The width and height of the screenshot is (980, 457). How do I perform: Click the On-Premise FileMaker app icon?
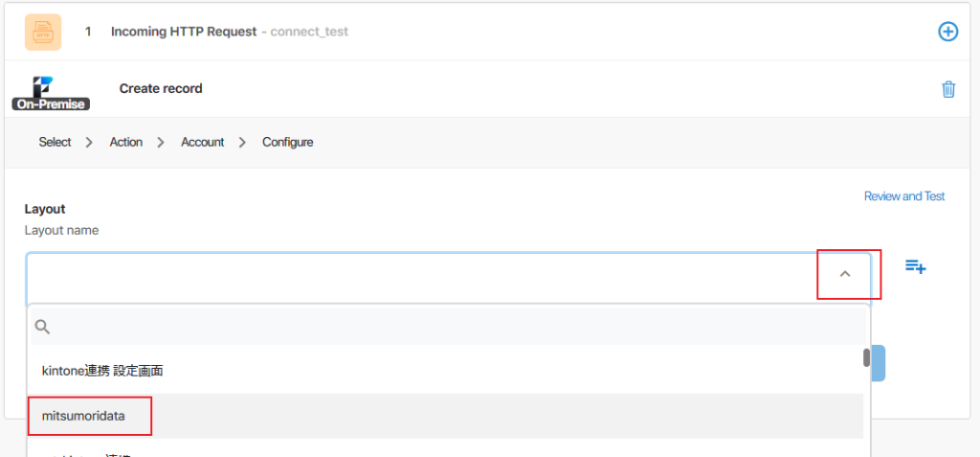coord(51,90)
